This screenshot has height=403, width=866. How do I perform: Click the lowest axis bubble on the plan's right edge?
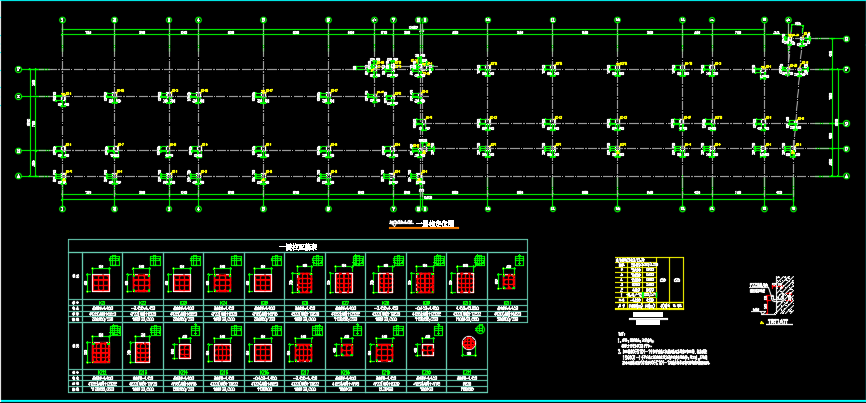tap(847, 177)
